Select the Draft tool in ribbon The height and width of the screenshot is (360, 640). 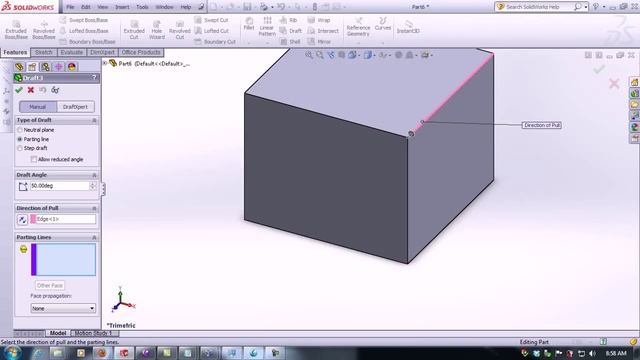(x=291, y=31)
